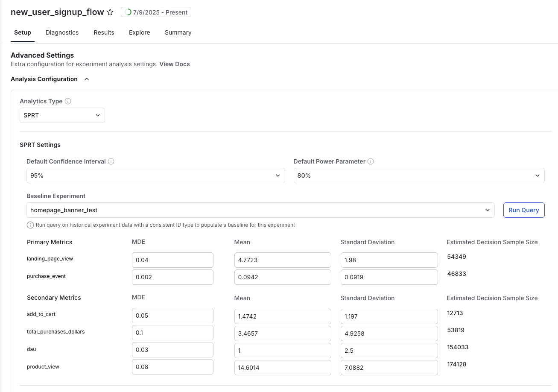This screenshot has height=392, width=558.
Task: Click the Analytics Type info icon
Action: point(68,101)
